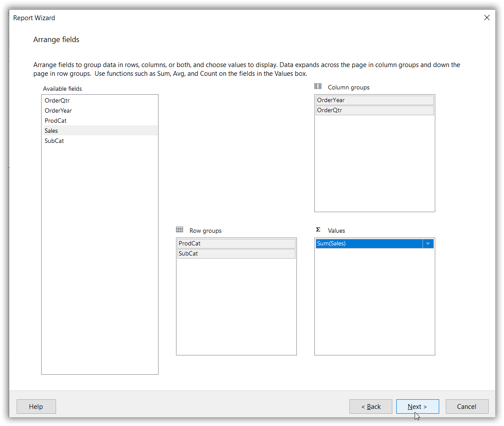Select the Sum(Sales) entry in Values
This screenshot has height=426, width=504.
coord(368,243)
